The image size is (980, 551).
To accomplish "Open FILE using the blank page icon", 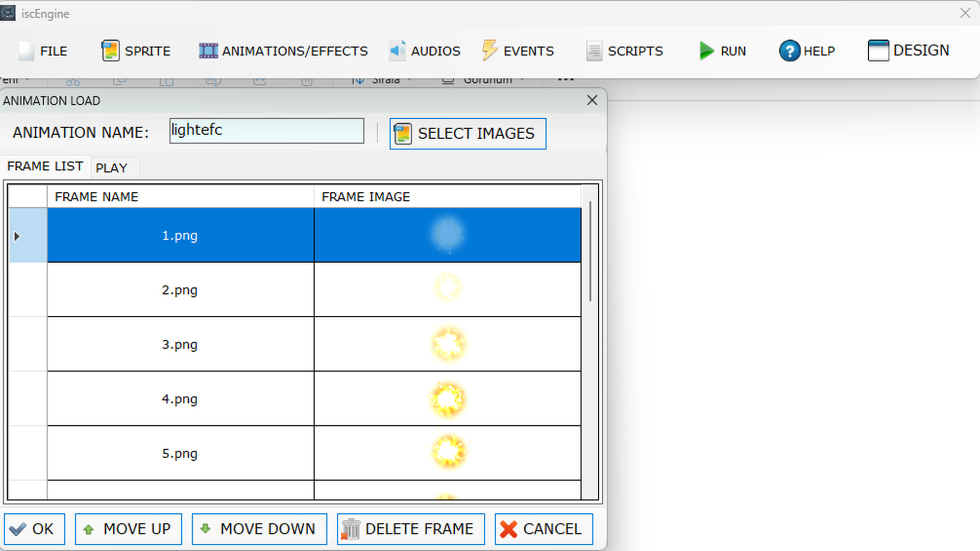I will [26, 51].
